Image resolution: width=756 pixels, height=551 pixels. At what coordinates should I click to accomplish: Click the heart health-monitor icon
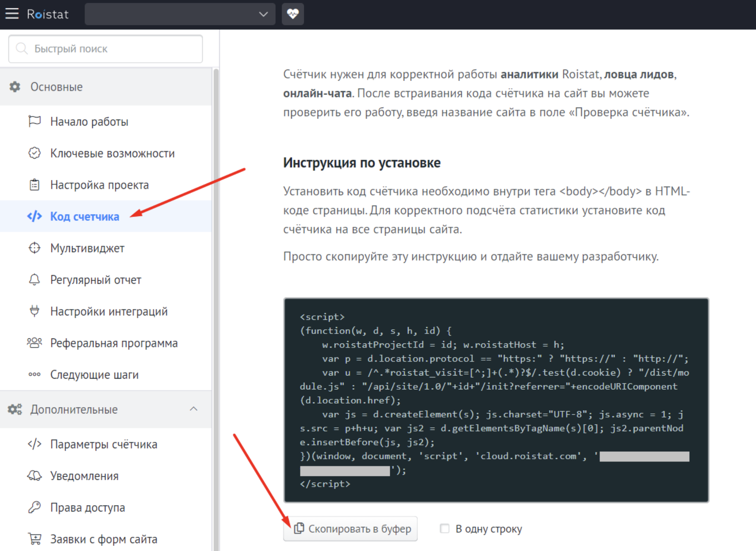[x=293, y=14]
